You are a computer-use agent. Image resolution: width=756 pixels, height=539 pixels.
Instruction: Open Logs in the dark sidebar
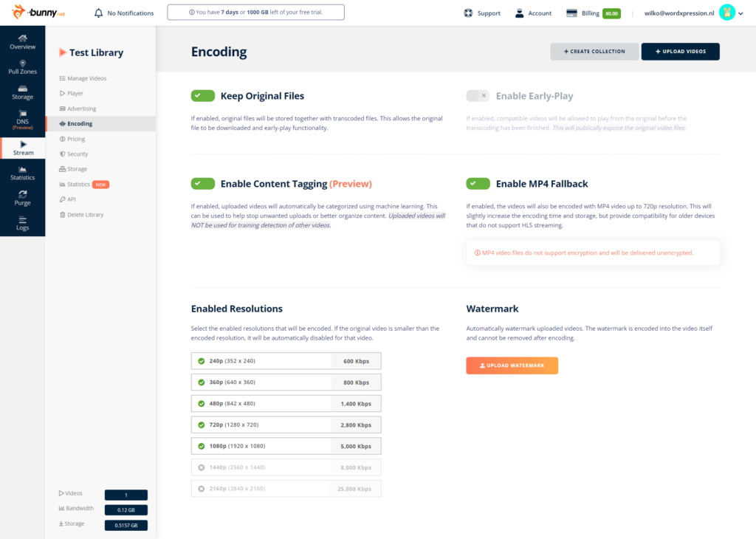click(x=23, y=223)
